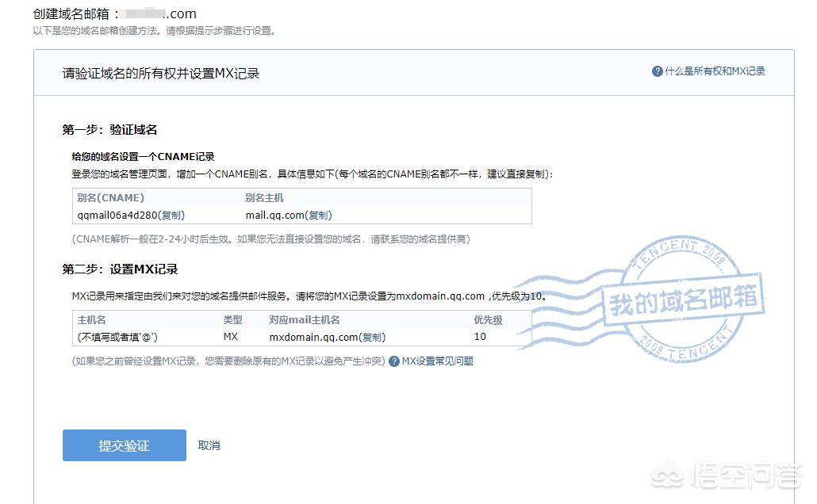Viewport: 817px width, 504px height.
Task: Click the (不填写或者填'@') host name cell
Action: click(x=117, y=337)
